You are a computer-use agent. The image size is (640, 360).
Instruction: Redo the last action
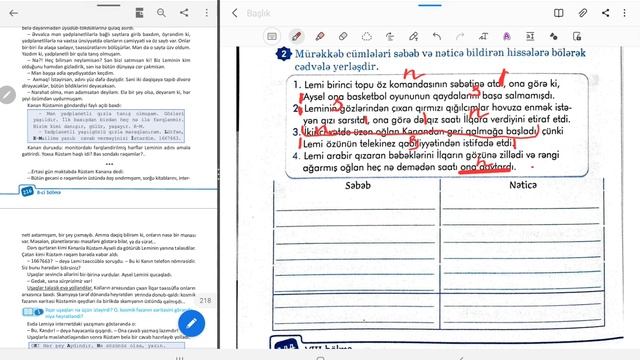[460, 37]
